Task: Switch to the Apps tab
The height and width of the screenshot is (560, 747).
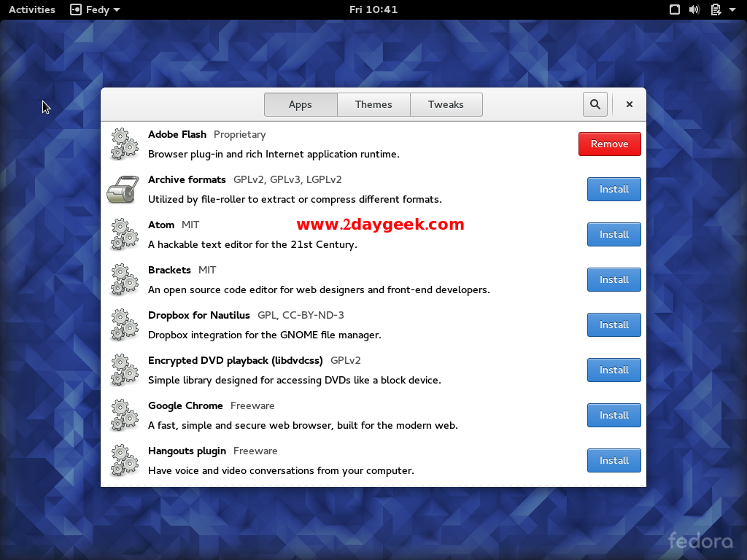Action: (x=301, y=104)
